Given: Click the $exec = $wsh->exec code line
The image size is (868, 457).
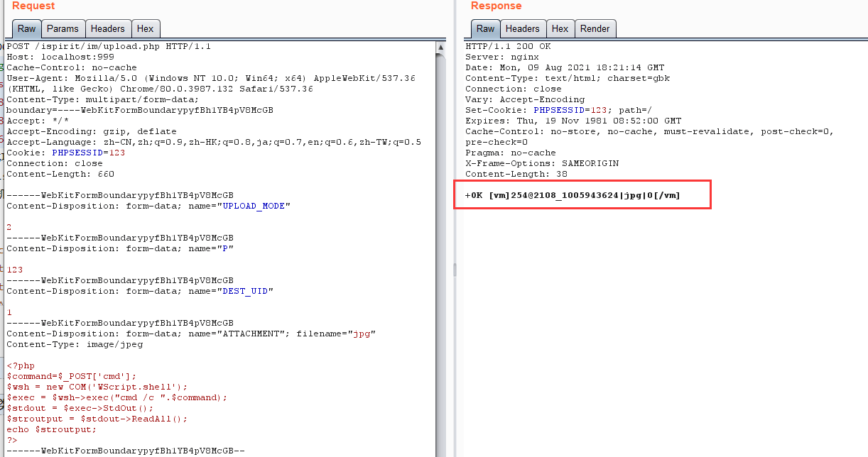Looking at the screenshot, I should (x=117, y=397).
